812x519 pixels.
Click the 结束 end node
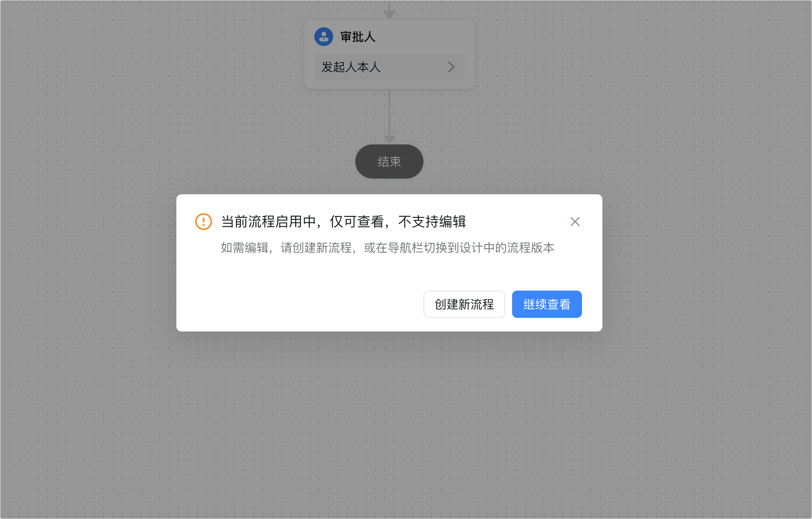coord(389,161)
